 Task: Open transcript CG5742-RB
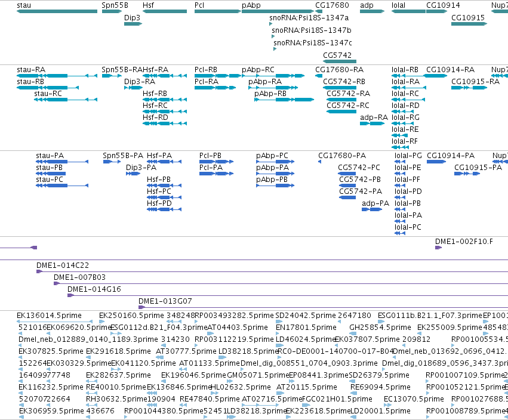[x=340, y=88]
